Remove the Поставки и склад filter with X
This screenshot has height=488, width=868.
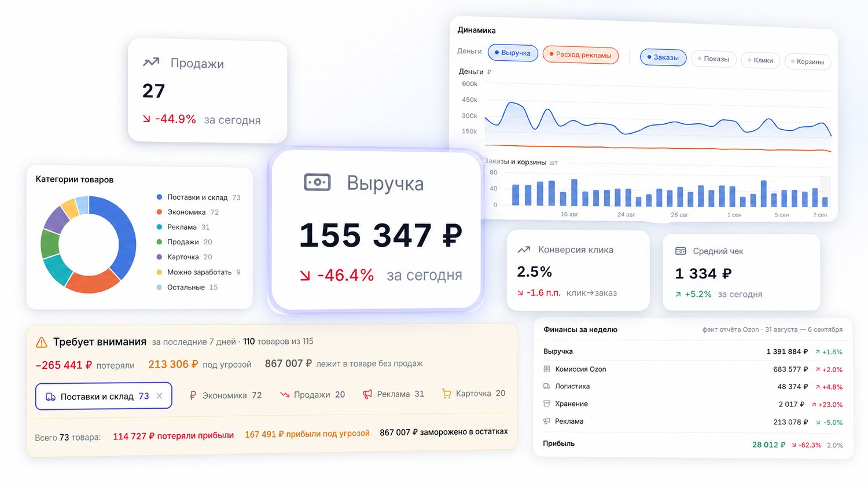pos(160,396)
